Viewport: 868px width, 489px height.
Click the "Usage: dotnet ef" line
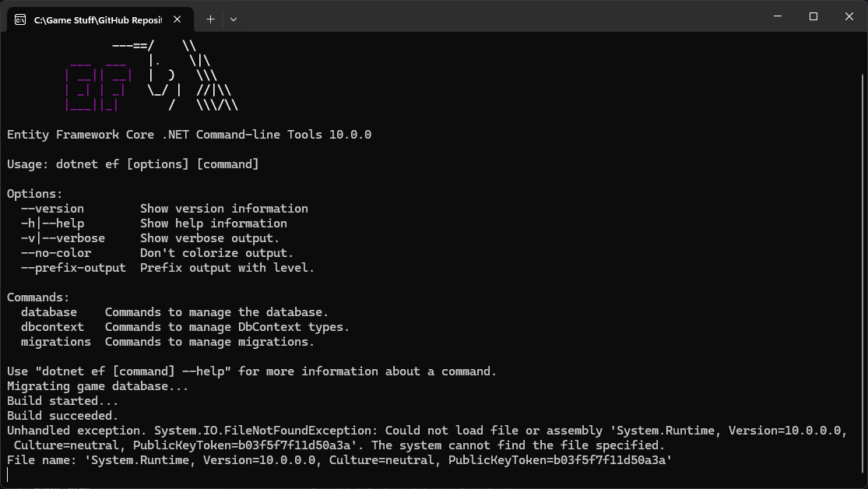coord(132,164)
